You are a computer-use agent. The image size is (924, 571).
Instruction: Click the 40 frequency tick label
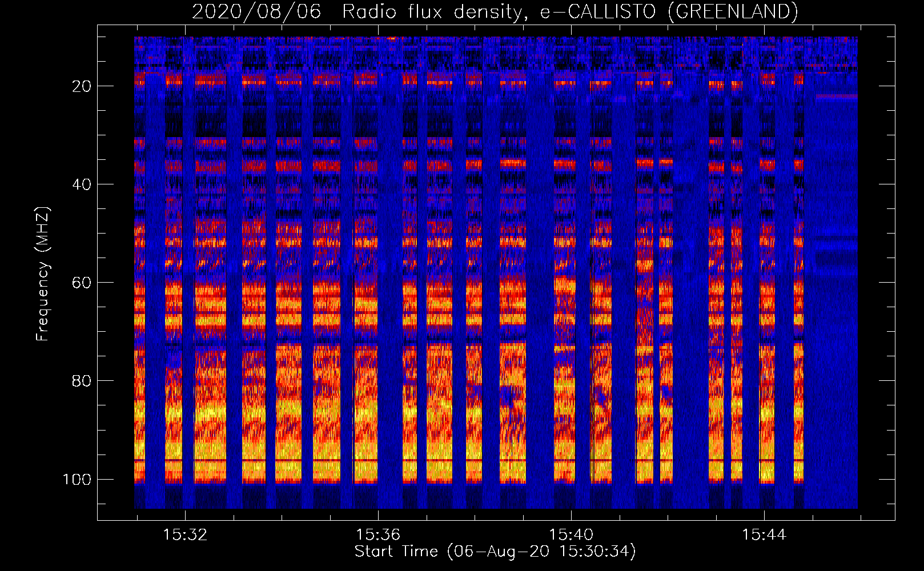82,184
